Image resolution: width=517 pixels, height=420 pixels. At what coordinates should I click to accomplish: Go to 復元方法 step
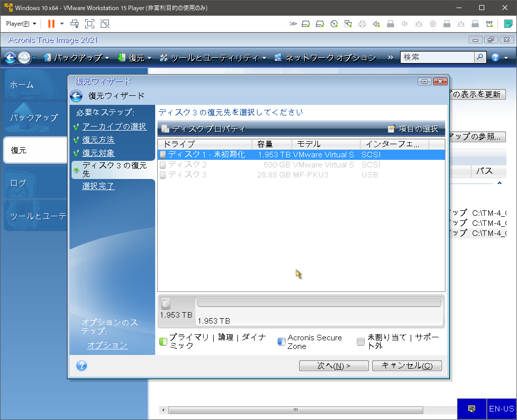pos(98,140)
